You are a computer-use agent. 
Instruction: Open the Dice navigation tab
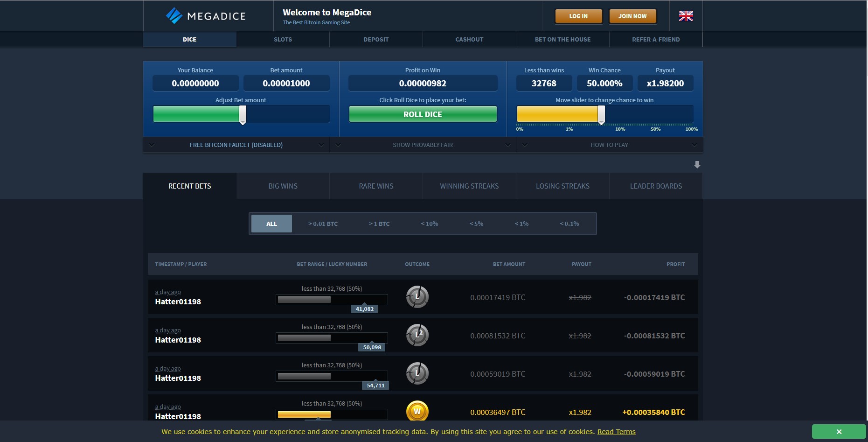tap(189, 40)
